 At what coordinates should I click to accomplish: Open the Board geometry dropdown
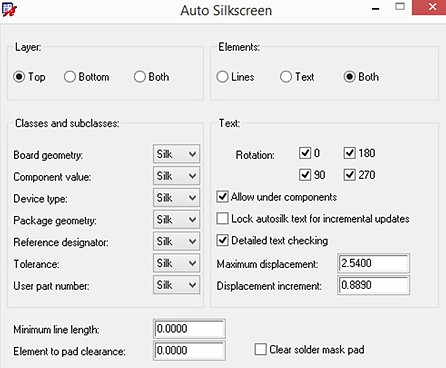(x=176, y=154)
